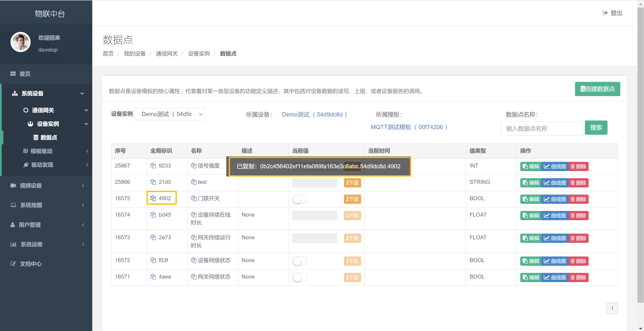This screenshot has height=331, width=644.
Task: Open 文档中心 in the sidebar
Action: pos(30,264)
